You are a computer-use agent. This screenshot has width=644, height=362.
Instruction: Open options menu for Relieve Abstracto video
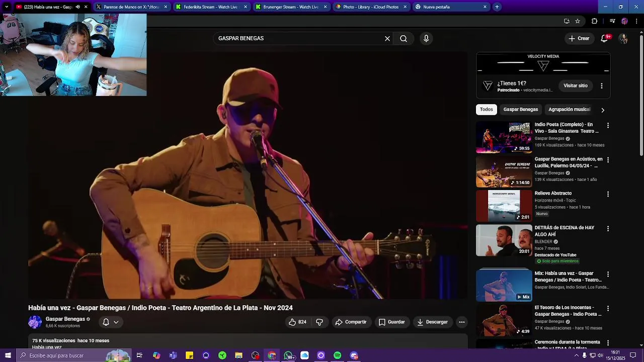coord(608,194)
